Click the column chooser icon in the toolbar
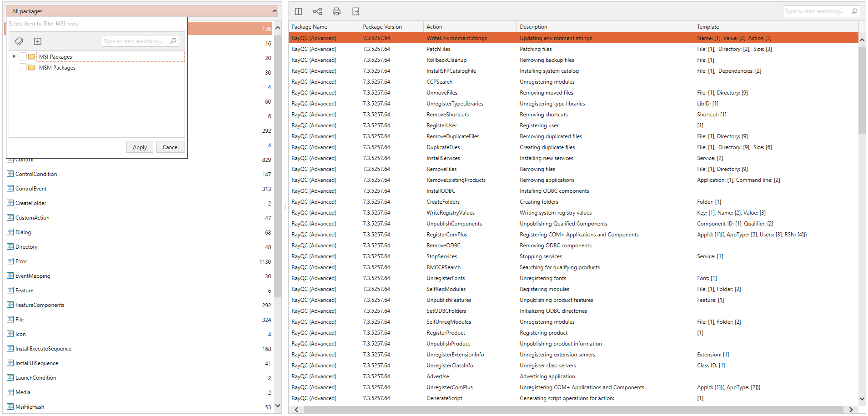 [x=298, y=11]
